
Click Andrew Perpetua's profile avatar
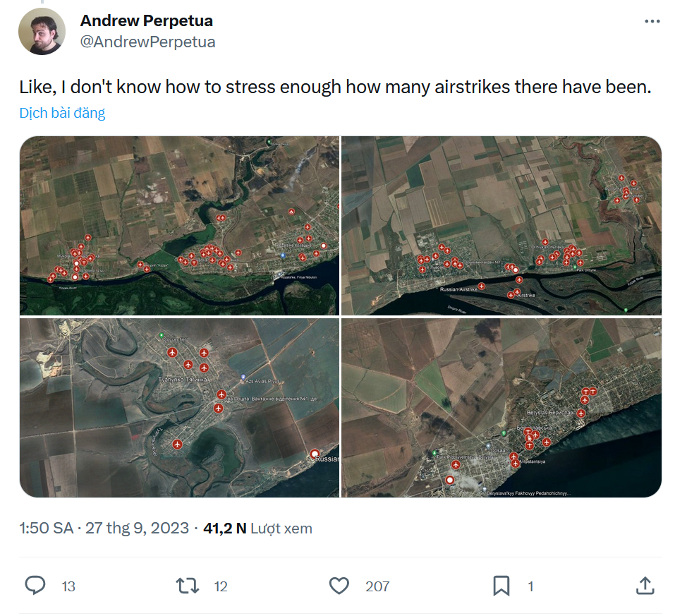(42, 32)
